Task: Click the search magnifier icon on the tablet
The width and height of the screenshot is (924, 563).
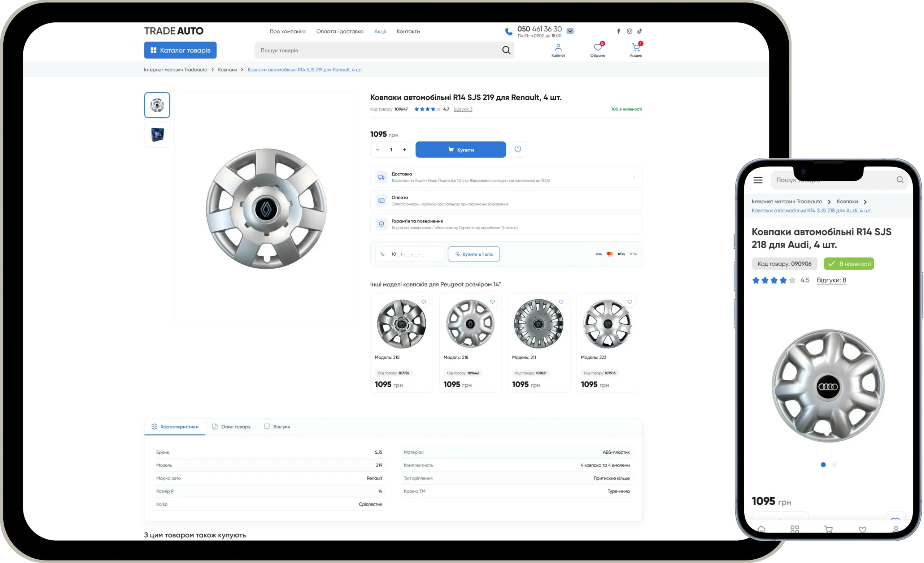Action: tap(506, 50)
